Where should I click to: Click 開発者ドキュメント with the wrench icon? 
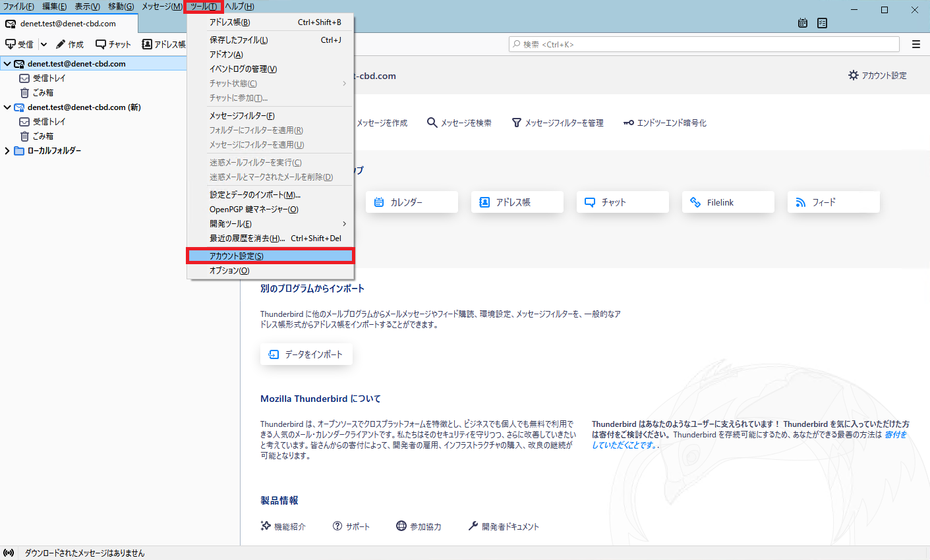tap(504, 526)
